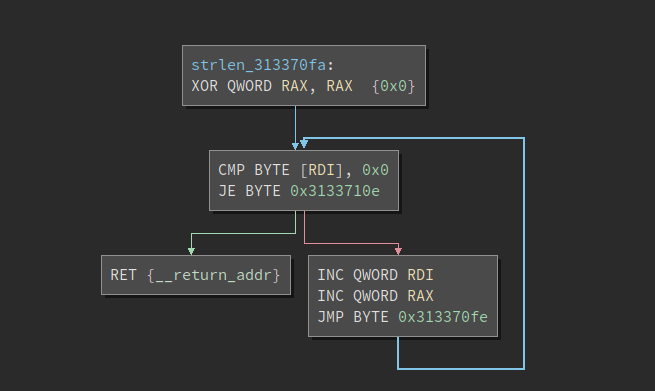
Task: Select the JE BYTE mnemonic
Action: coord(249,191)
